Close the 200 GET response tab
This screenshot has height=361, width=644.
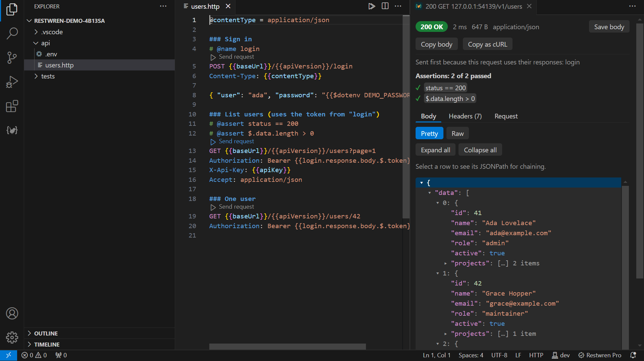(x=529, y=6)
